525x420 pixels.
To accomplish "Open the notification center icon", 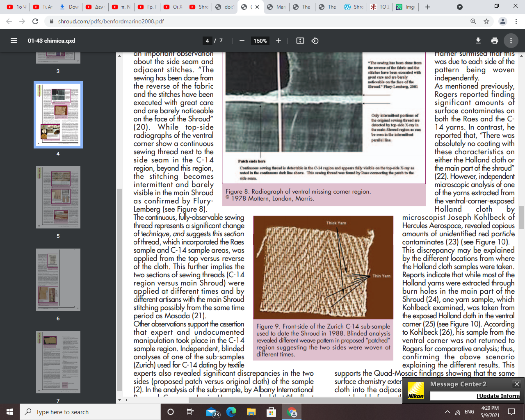I will [x=511, y=412].
